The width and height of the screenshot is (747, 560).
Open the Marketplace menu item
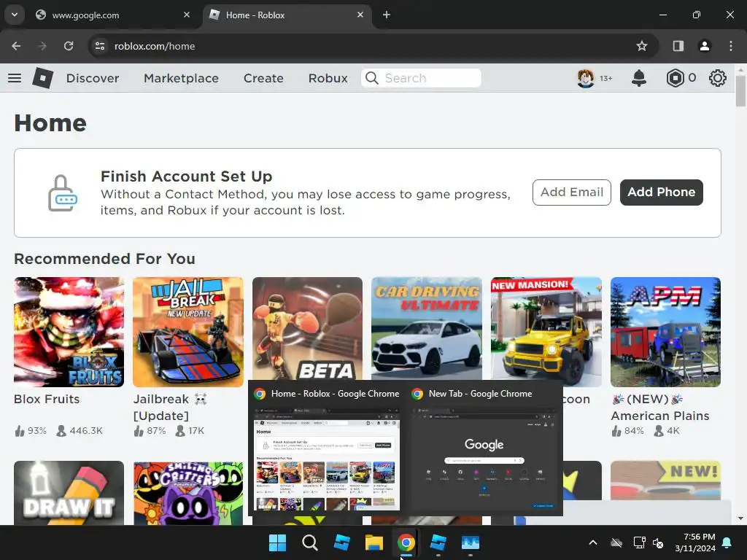(x=181, y=78)
